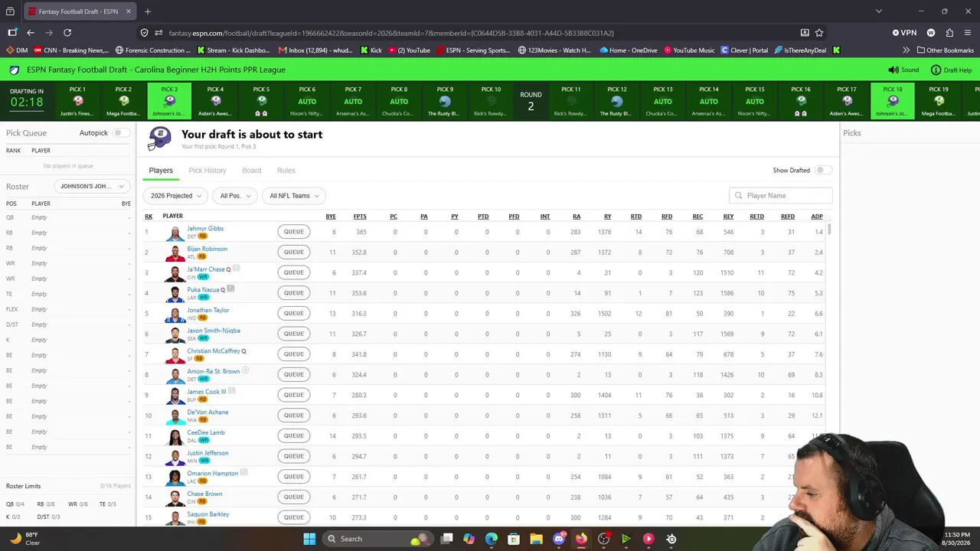Viewport: 980px width, 551px height.
Task: Open the page install icon in address bar
Action: pos(805,33)
